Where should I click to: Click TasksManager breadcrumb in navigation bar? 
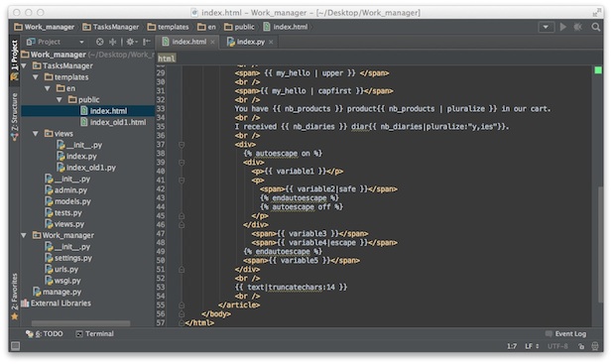pos(111,27)
